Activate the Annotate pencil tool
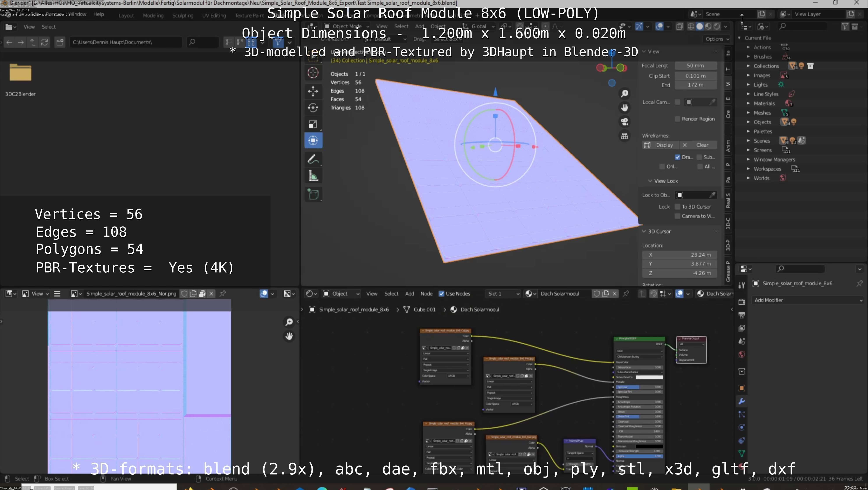868x490 pixels. pyautogui.click(x=313, y=159)
